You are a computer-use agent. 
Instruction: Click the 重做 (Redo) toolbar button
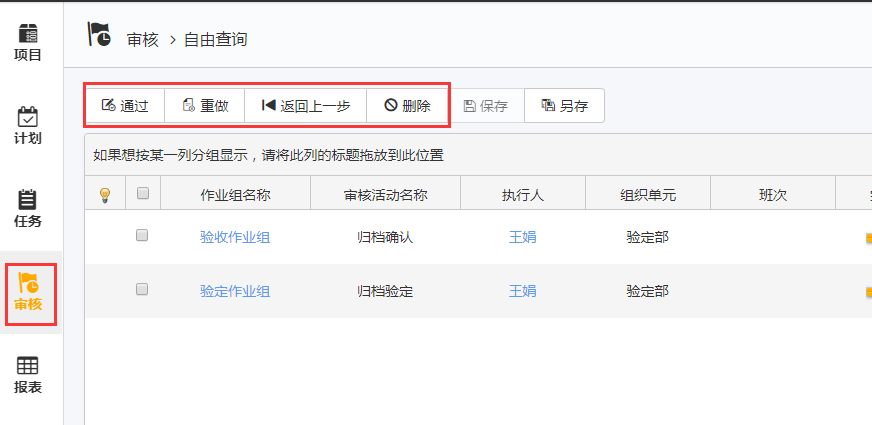tap(205, 106)
